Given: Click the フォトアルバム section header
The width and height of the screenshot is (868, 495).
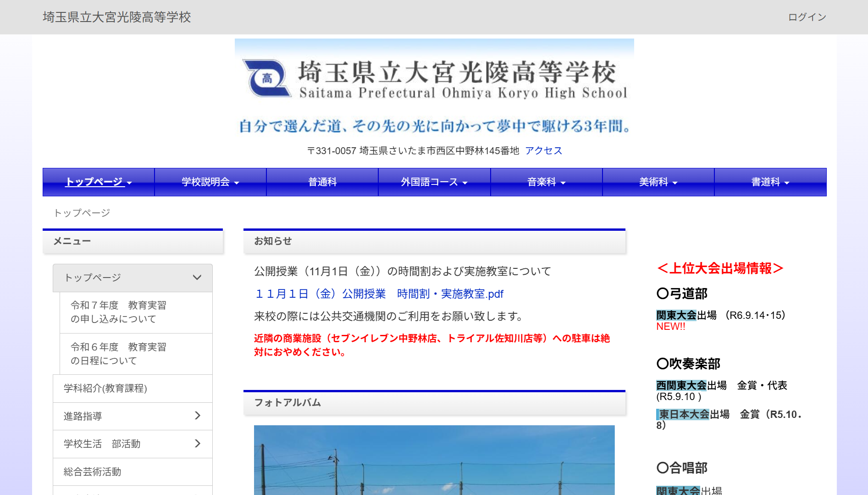Looking at the screenshot, I should tap(434, 403).
